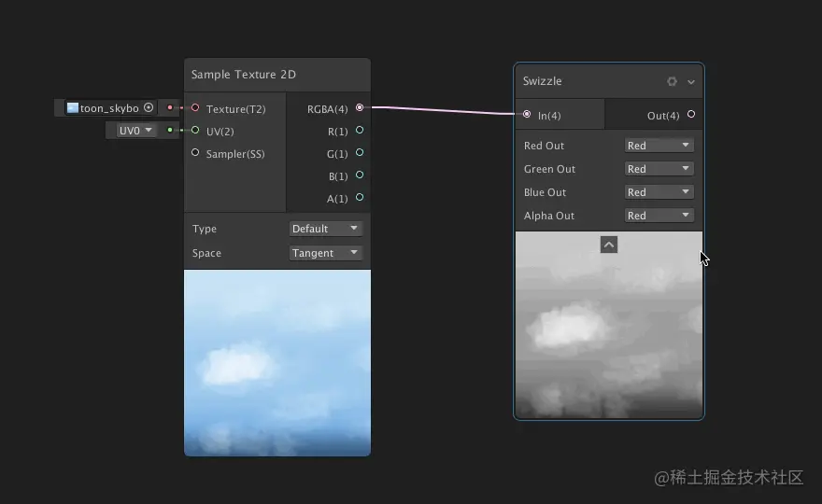Image resolution: width=822 pixels, height=504 pixels.
Task: Select the toon_skybo texture field
Action: pyautogui.click(x=110, y=108)
